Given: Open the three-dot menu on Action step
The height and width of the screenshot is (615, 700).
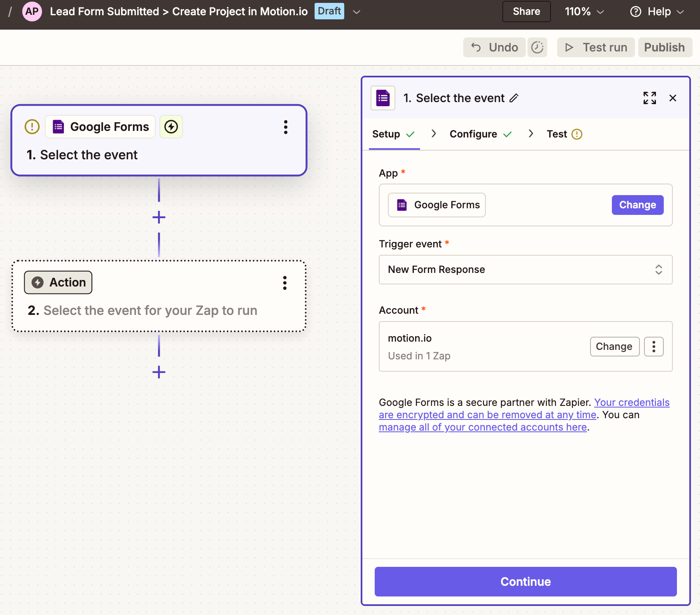Looking at the screenshot, I should coord(285,283).
